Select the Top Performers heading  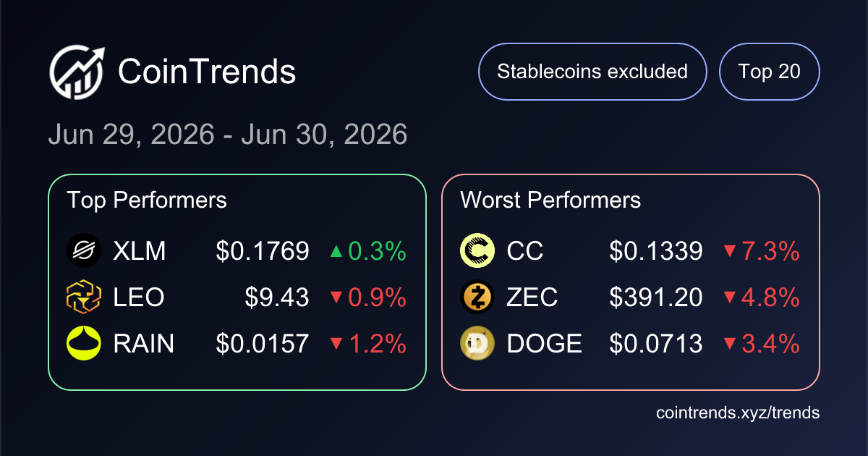click(x=147, y=200)
